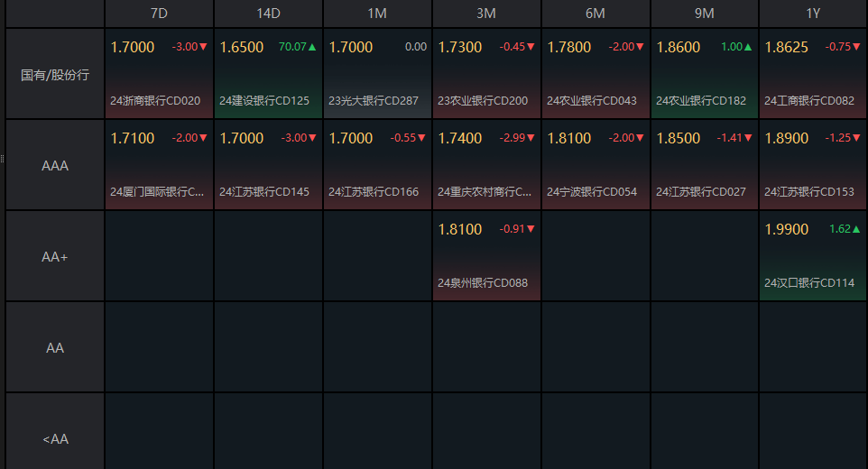Screen dimensions: 868x469
Task: Choose the AA+ rating row header
Action: [x=55, y=257]
